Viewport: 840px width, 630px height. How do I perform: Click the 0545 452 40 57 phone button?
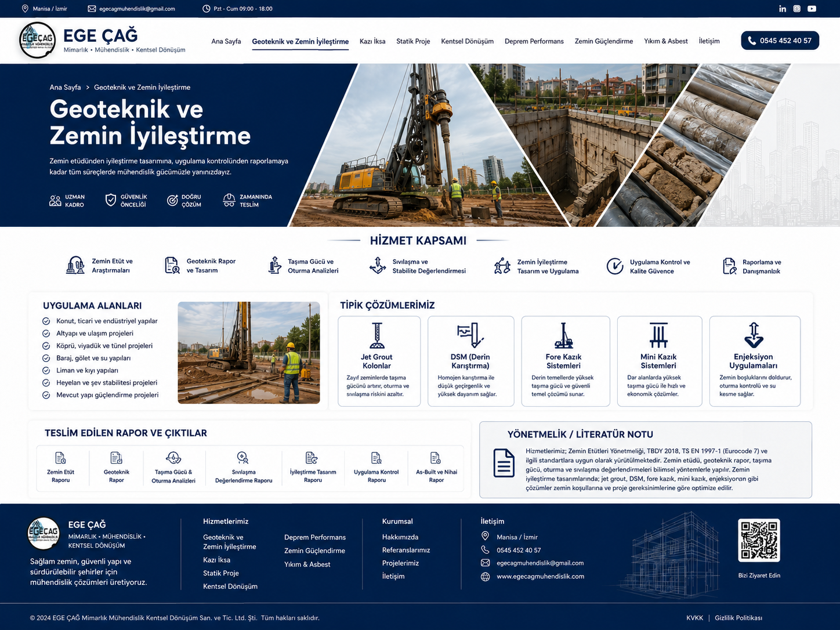(x=780, y=41)
